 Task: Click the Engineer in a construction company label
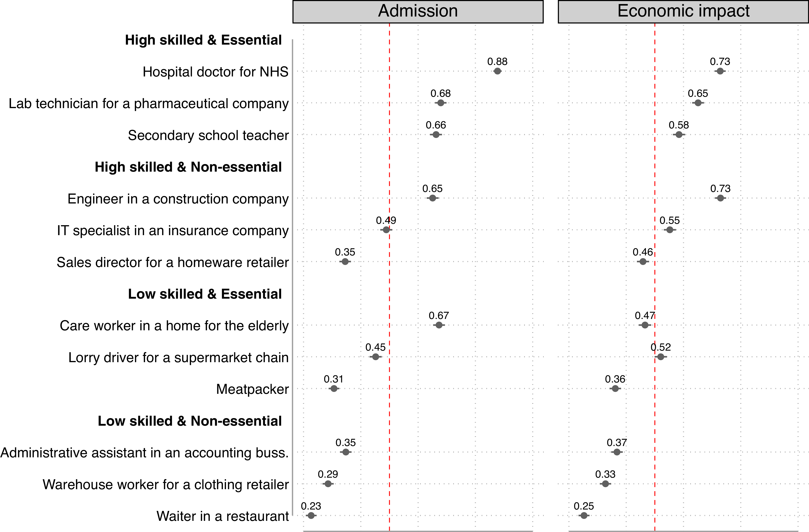click(x=178, y=199)
